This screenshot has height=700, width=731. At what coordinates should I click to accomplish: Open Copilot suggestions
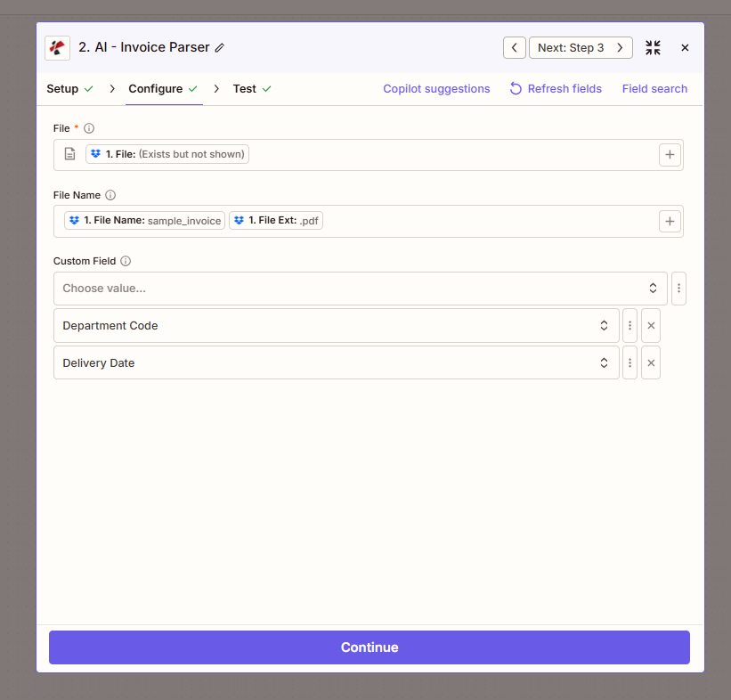coord(436,88)
